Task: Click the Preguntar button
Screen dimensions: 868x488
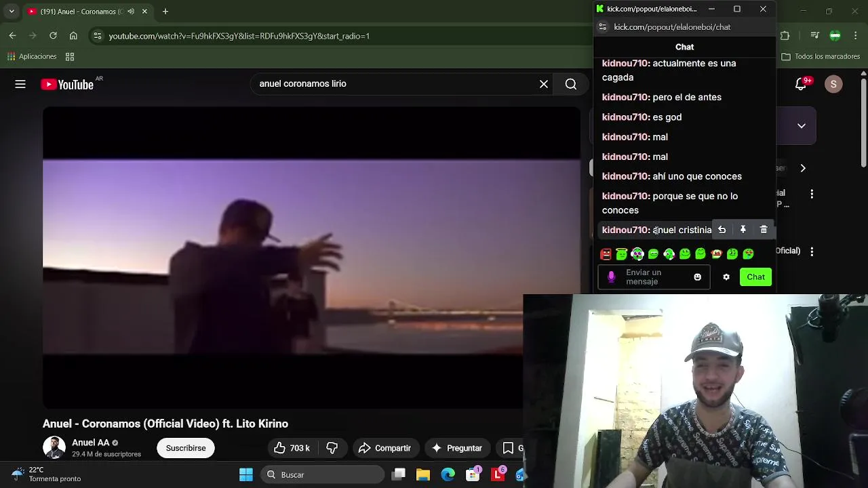Action: (x=456, y=448)
